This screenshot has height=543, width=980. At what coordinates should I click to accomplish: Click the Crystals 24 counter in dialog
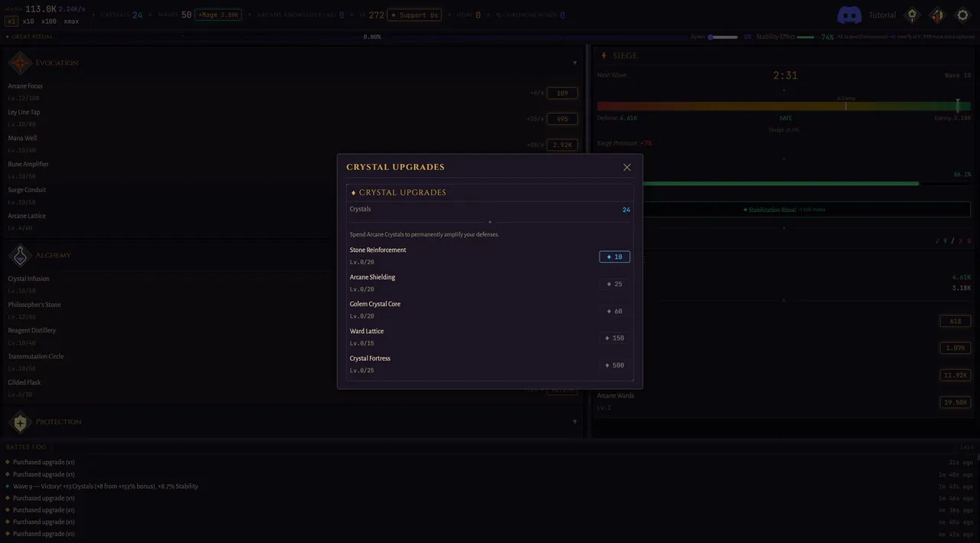(626, 209)
